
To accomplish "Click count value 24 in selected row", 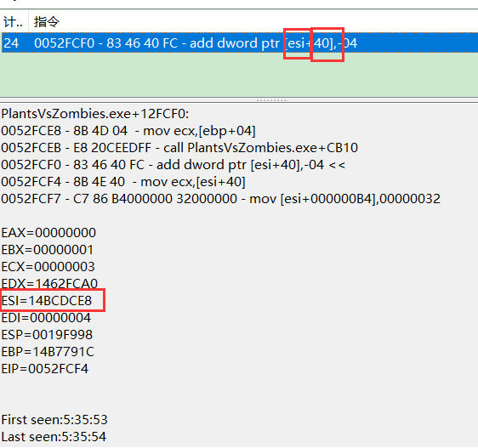I will click(x=11, y=43).
